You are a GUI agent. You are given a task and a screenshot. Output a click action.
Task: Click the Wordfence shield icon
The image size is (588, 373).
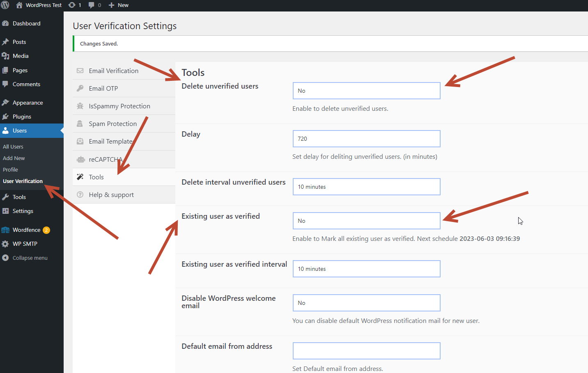coord(5,230)
